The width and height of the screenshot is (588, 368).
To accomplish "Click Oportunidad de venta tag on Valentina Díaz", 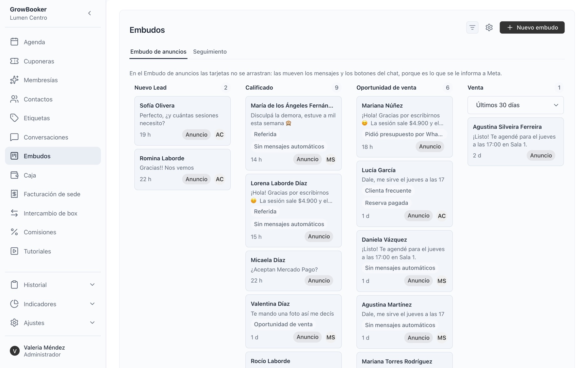I will pos(283,324).
